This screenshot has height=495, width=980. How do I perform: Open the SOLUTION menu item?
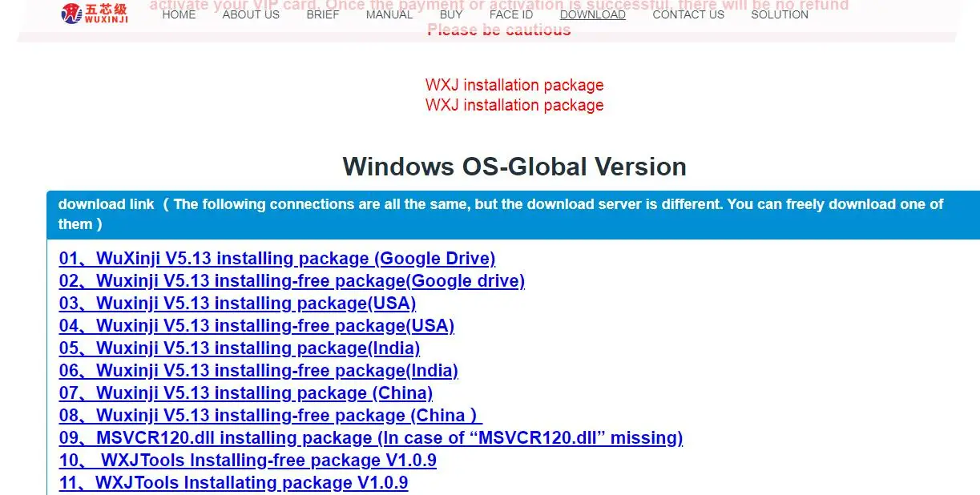coord(780,14)
